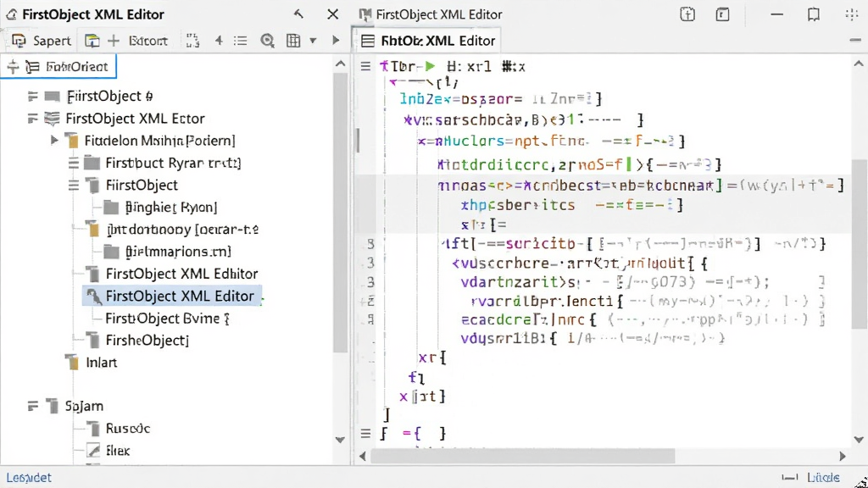The height and width of the screenshot is (488, 868).
Task: Click the tree panel scroll up arrow
Action: (341, 64)
